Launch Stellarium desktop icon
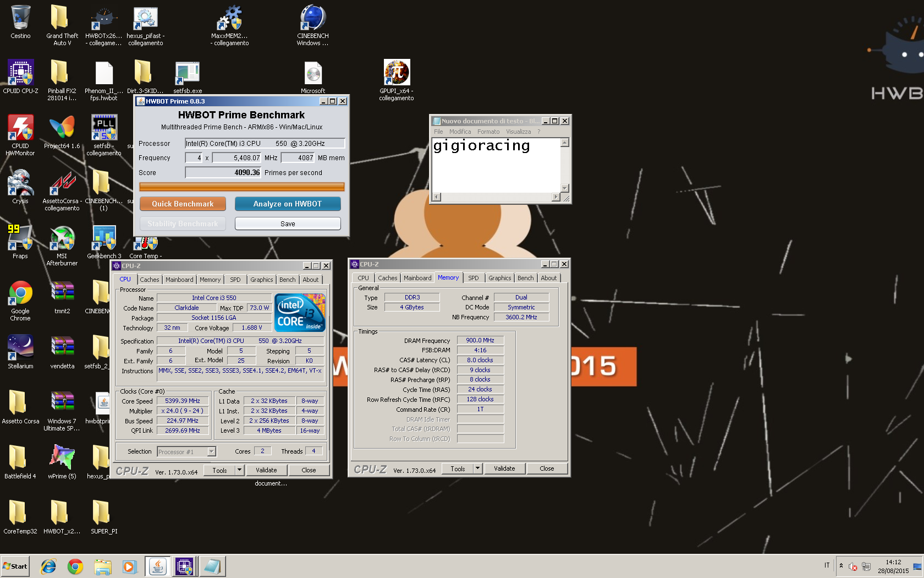The image size is (924, 578). tap(20, 352)
